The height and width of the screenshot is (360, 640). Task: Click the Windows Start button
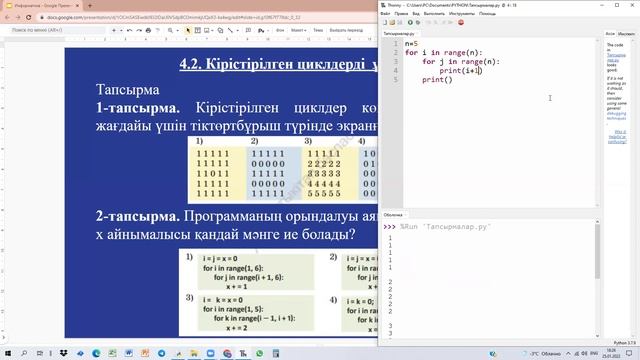tap(8, 353)
